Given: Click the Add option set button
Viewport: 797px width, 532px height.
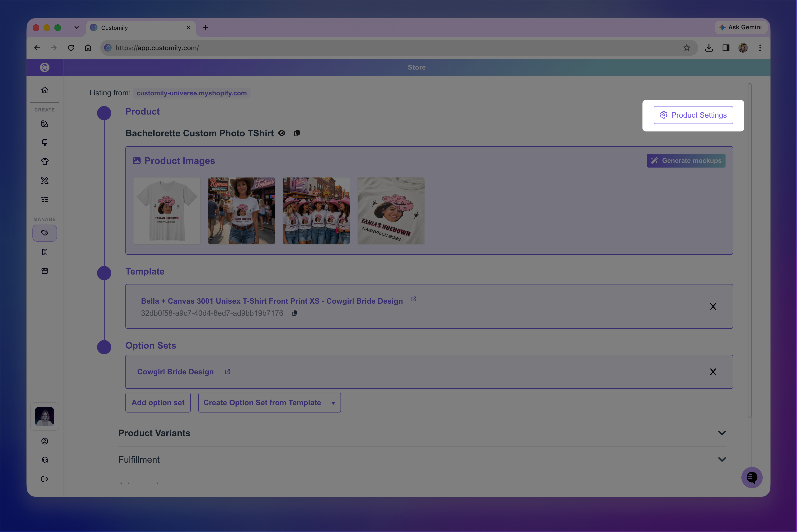Looking at the screenshot, I should pyautogui.click(x=158, y=403).
